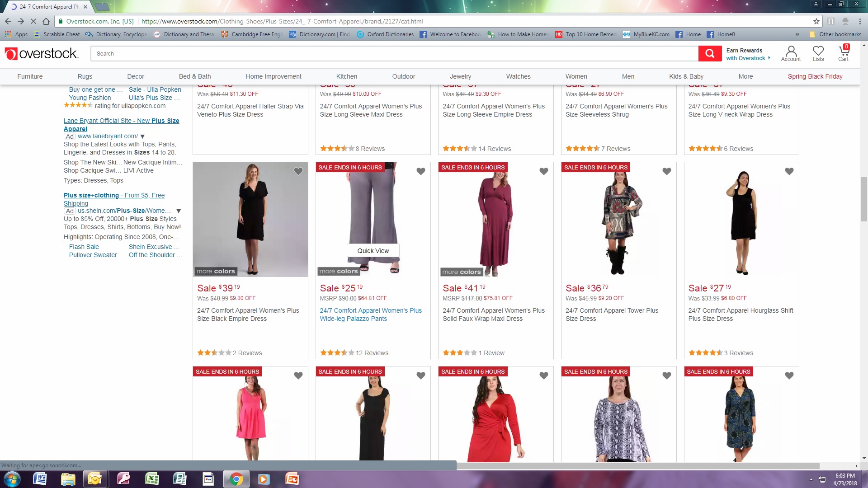Open Chrome menu three-dots icon

coord(859,21)
